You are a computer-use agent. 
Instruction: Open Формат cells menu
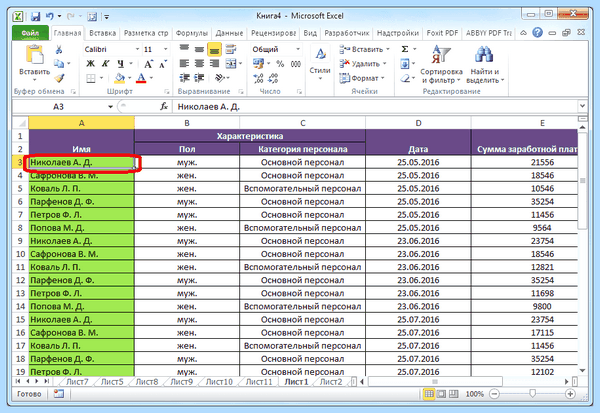click(362, 78)
